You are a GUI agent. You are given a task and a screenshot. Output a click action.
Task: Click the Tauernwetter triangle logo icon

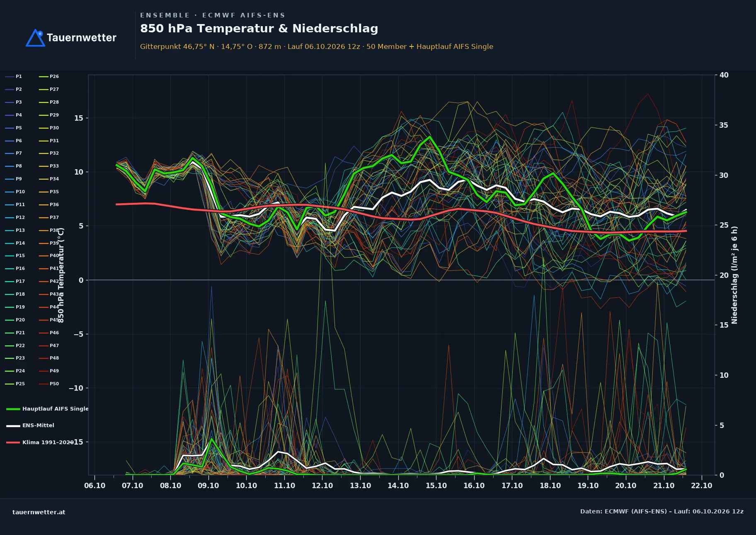point(35,38)
